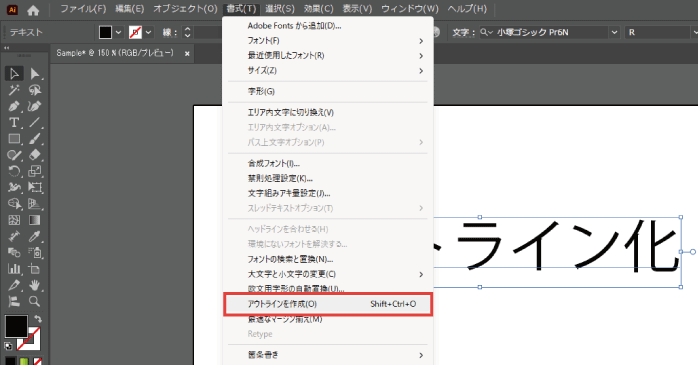This screenshot has width=698, height=365.
Task: Select the Rectangle tool
Action: [14, 139]
